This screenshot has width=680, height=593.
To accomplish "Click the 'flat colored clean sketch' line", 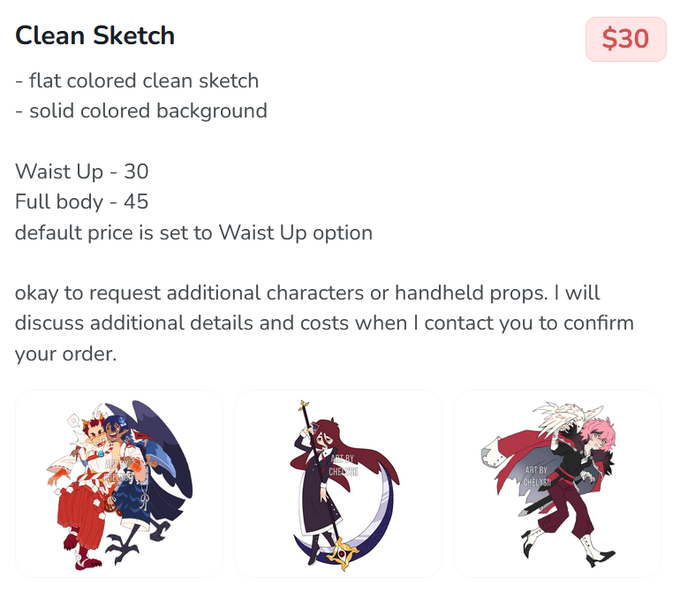I will [x=137, y=81].
